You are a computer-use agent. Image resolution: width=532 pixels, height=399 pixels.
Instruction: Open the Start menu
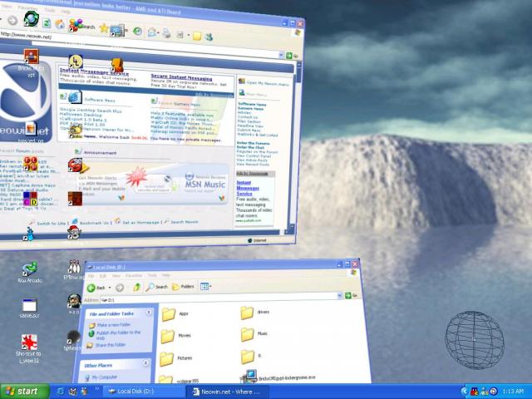pos(24,392)
